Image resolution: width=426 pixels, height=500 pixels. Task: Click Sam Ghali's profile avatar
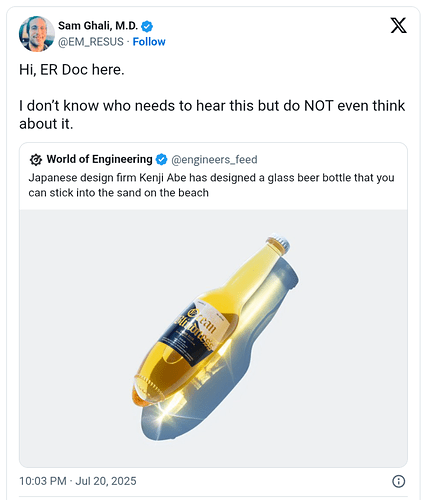pos(37,34)
